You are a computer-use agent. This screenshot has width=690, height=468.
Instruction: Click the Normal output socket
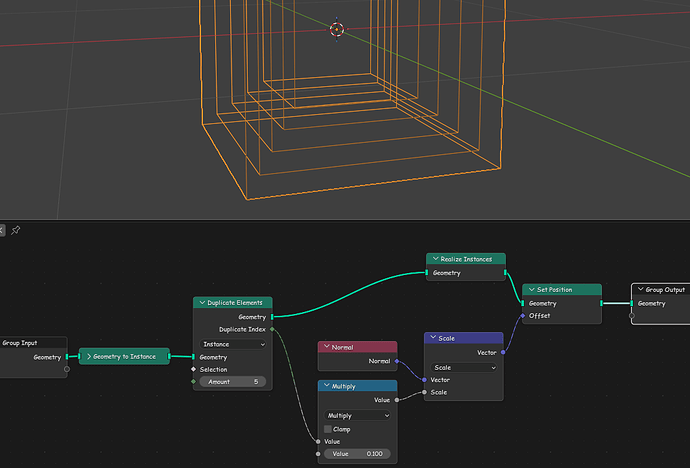pos(397,361)
